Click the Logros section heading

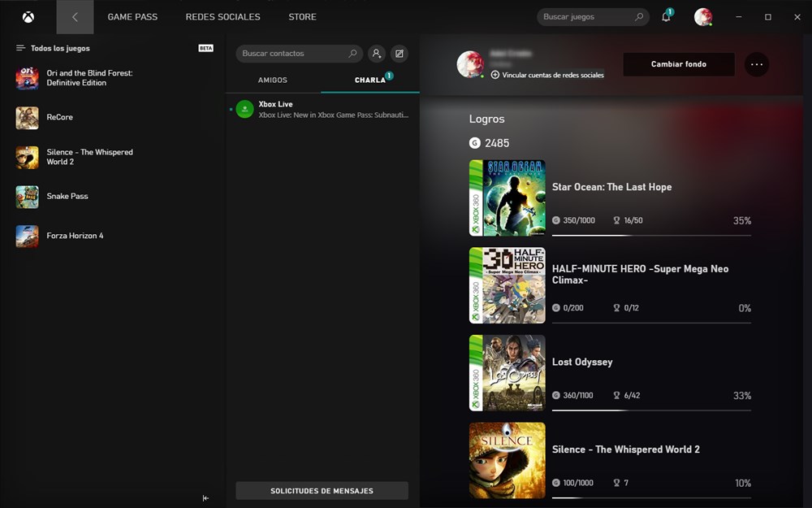pos(486,119)
